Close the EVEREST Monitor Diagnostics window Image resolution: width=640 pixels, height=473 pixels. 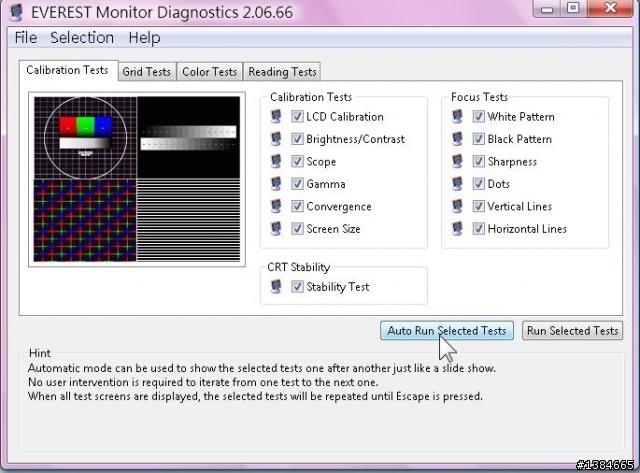pos(610,8)
